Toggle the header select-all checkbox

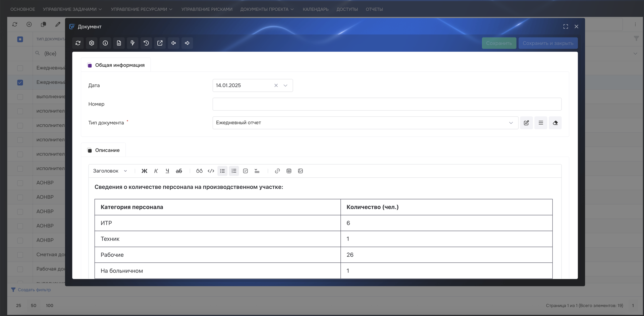[20, 39]
